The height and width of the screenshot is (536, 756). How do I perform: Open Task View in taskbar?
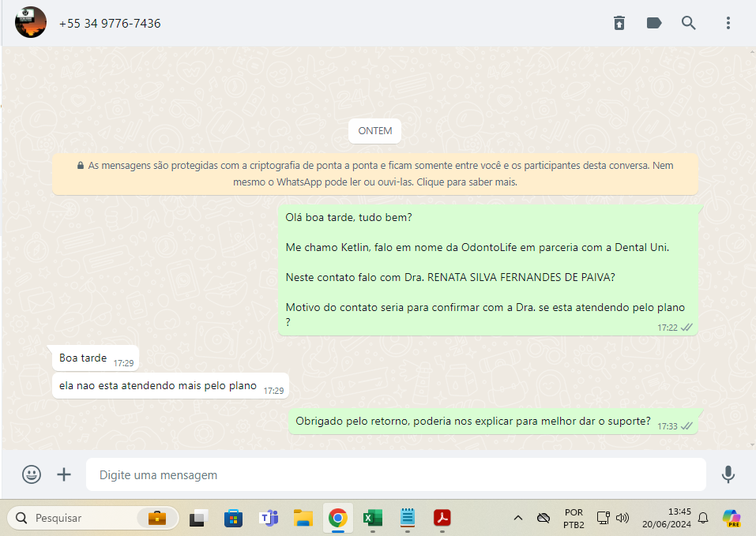(x=198, y=518)
